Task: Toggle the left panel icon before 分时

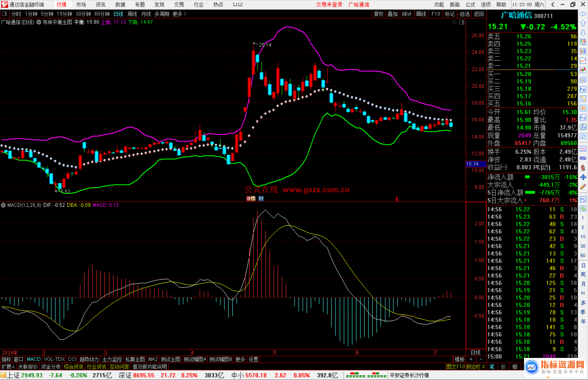Action: pyautogui.click(x=5, y=14)
